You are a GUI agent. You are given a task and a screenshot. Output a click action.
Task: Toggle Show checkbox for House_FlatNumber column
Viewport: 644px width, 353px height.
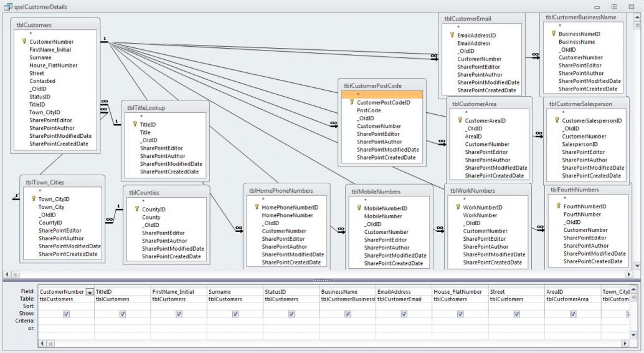pyautogui.click(x=460, y=314)
